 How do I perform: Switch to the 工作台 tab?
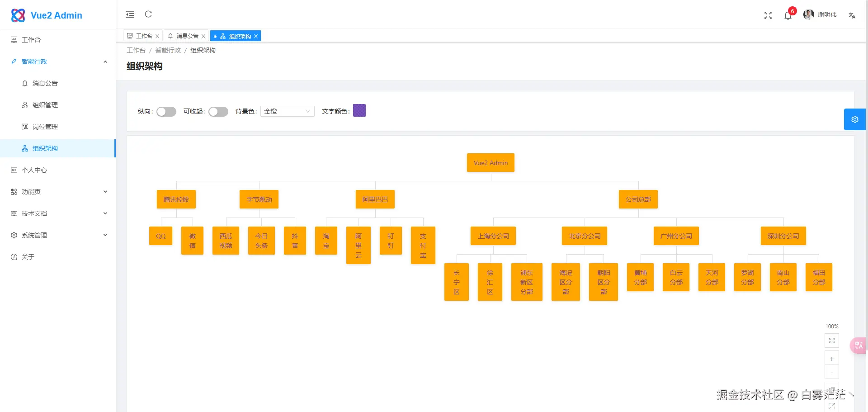point(143,36)
